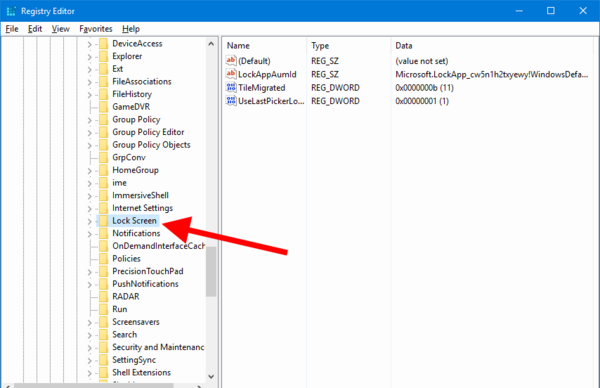Expand the Screensavers key

tap(89, 323)
